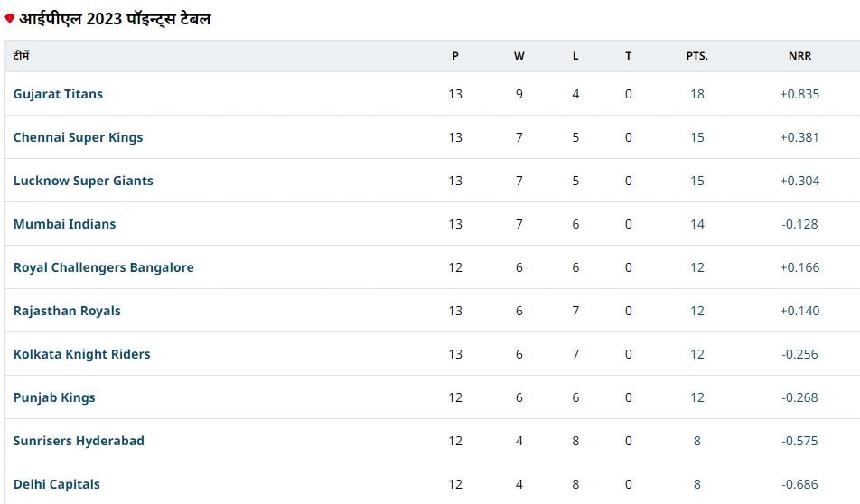Click the Rajasthan Royals link
860x504 pixels.
point(67,311)
